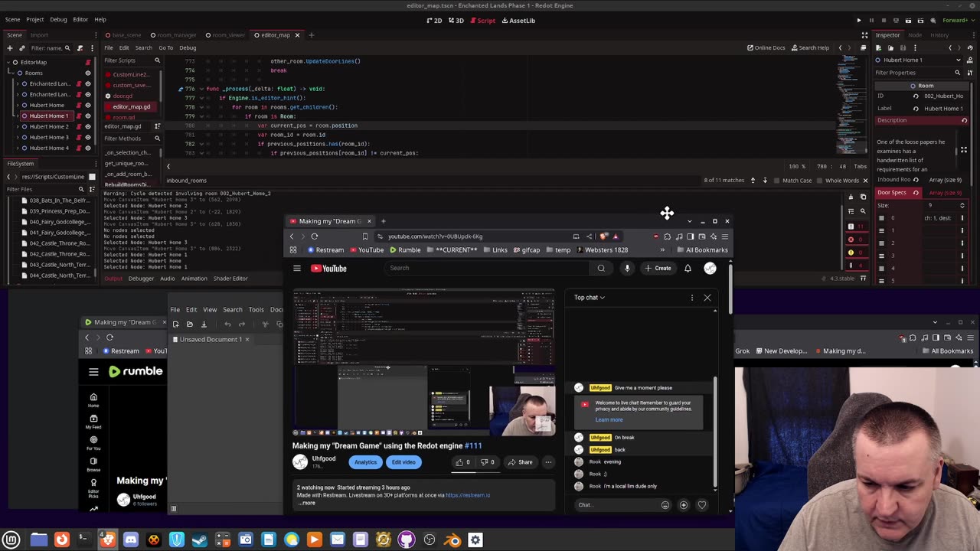980x551 pixels.
Task: Add a new child node in Scene dock
Action: (9, 47)
